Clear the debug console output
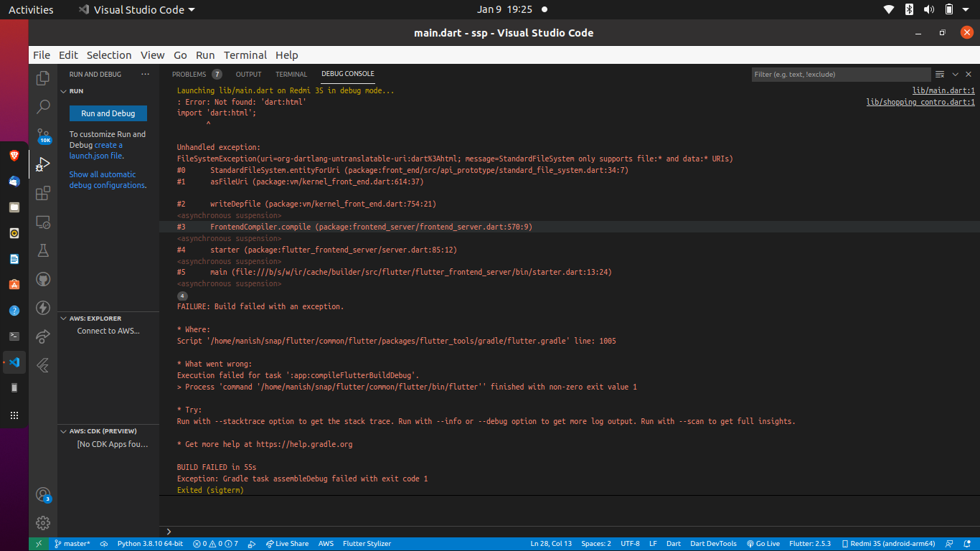This screenshot has width=980, height=551. tap(940, 74)
